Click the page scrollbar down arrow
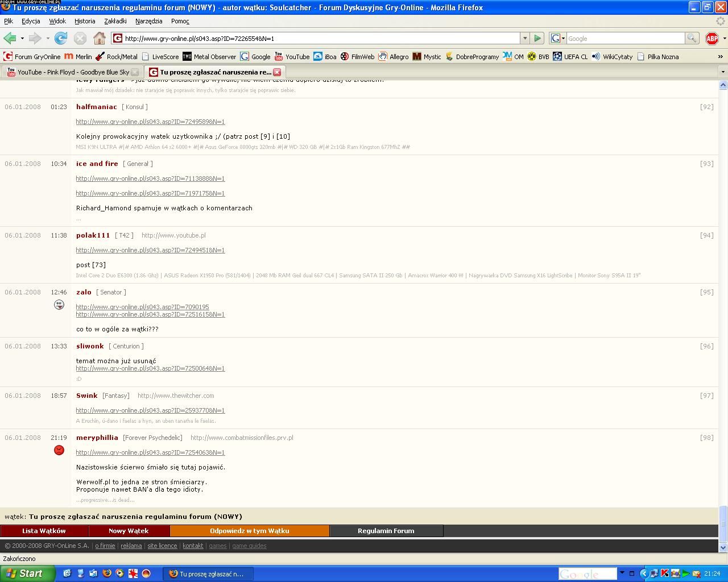 [x=723, y=547]
